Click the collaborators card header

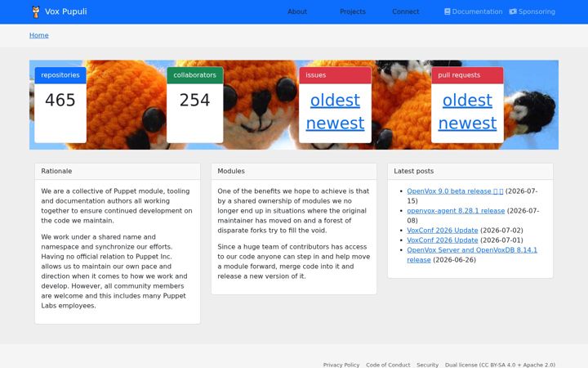tap(194, 75)
